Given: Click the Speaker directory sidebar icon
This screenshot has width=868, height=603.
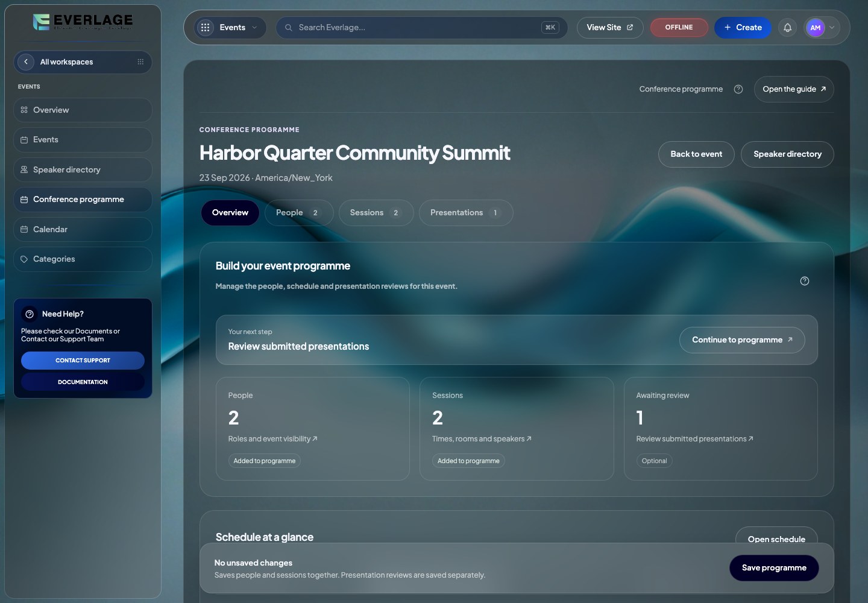Looking at the screenshot, I should (x=24, y=170).
